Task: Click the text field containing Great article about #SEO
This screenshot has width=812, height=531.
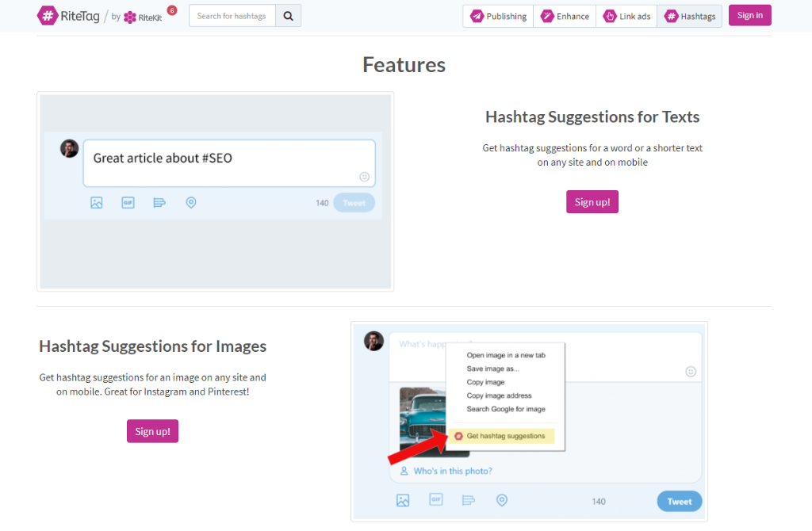Action: [229, 163]
